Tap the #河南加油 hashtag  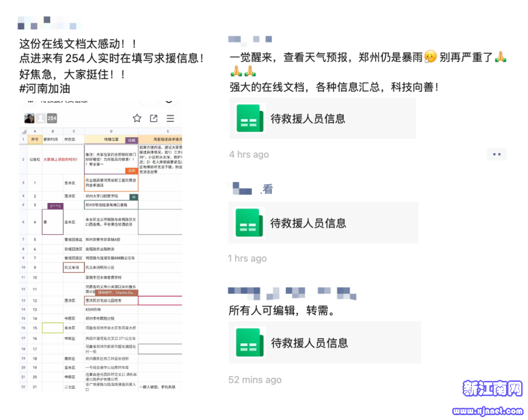tap(44, 88)
